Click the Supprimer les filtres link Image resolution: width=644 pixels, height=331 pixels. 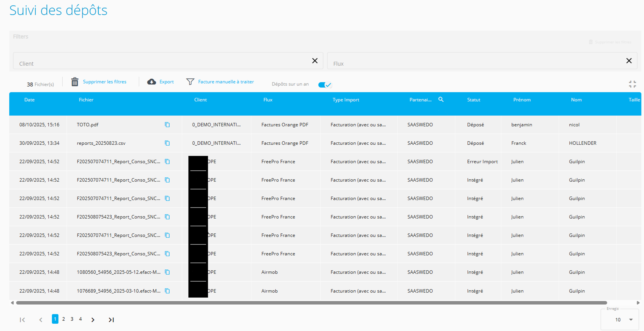[104, 82]
